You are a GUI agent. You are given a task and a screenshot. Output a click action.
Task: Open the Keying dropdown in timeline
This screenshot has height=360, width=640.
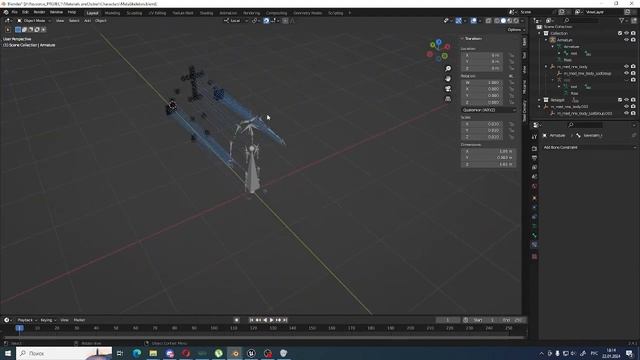(48, 320)
